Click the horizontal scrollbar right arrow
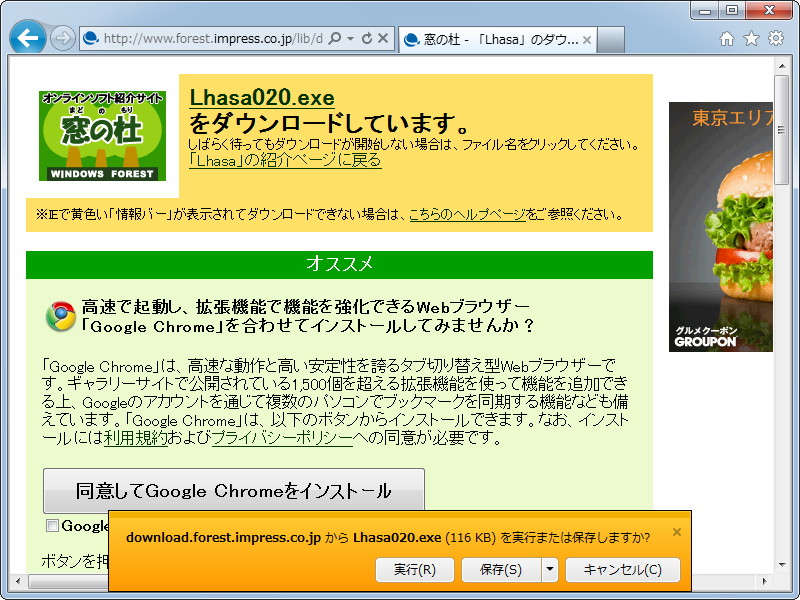The height and width of the screenshot is (600, 800). 764,581
